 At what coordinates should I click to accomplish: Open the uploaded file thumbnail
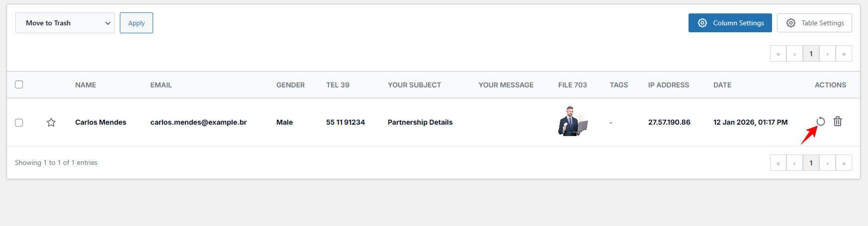coord(573,121)
